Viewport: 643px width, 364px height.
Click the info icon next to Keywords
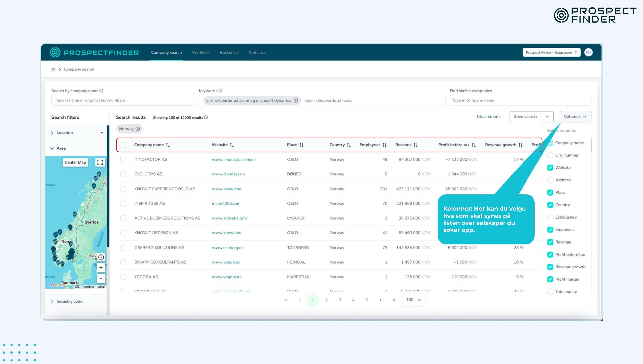click(x=220, y=91)
